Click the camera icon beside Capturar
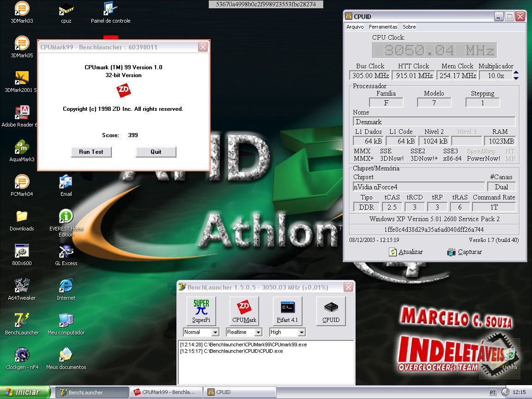532x399 pixels. (451, 252)
